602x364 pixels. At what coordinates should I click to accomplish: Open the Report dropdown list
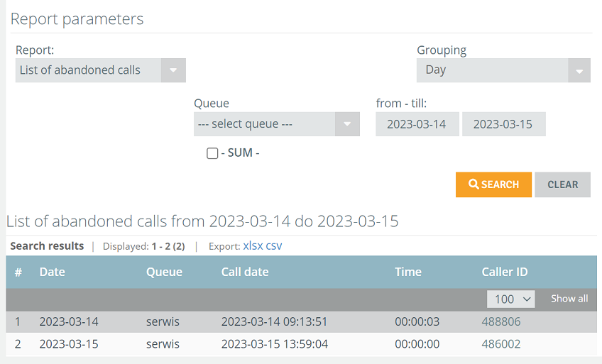[100, 70]
